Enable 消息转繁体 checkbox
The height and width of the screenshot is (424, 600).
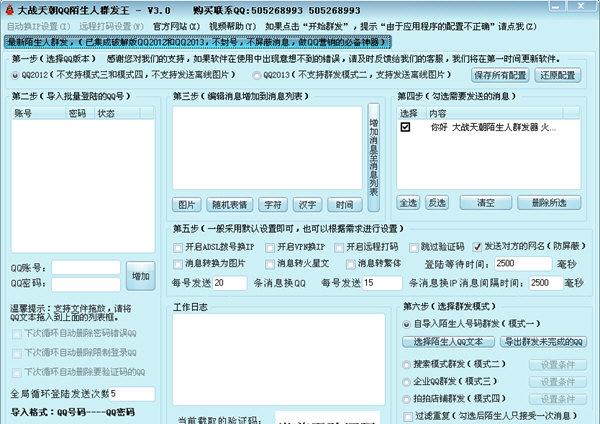click(x=350, y=264)
